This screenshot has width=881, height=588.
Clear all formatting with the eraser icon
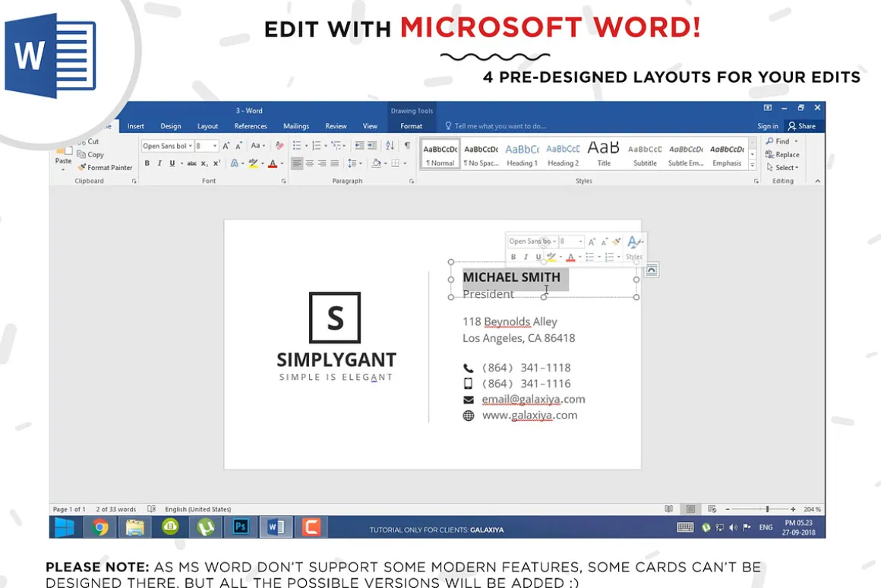point(279,146)
